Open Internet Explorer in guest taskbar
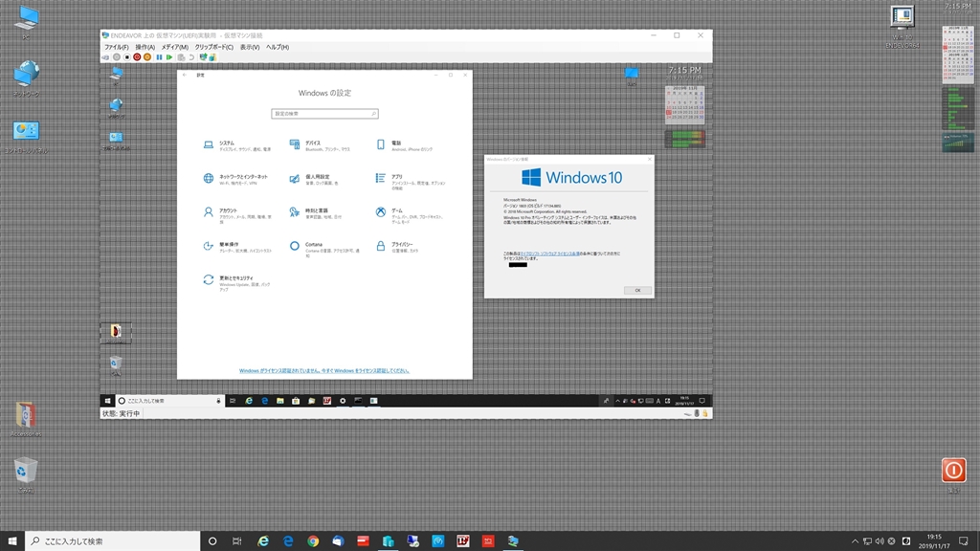This screenshot has width=980, height=551. pyautogui.click(x=249, y=401)
